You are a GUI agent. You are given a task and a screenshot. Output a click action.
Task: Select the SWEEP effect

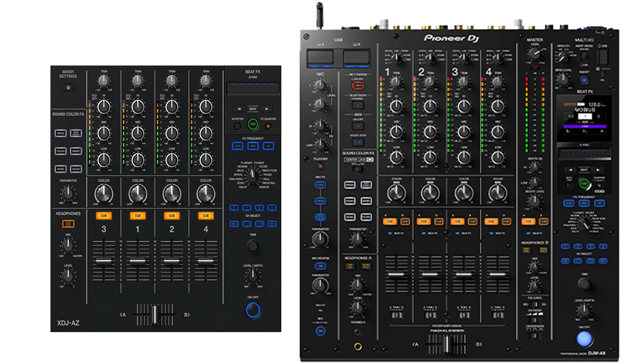76,151
